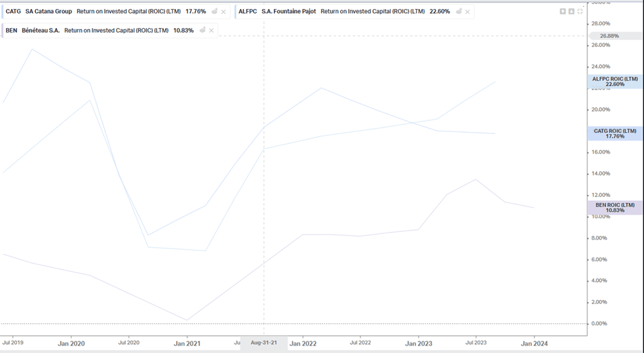Click the Aug-31-21 date marker on axis
The image size is (644, 353).
point(264,343)
